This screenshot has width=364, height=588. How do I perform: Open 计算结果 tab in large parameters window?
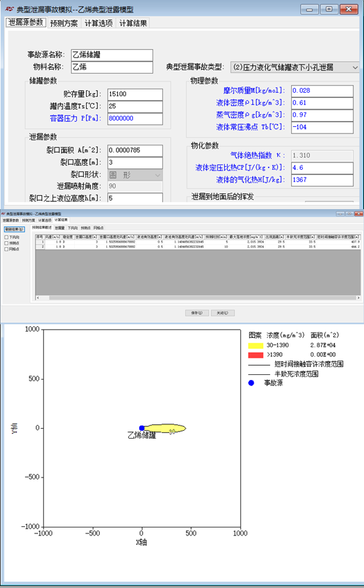click(x=133, y=23)
